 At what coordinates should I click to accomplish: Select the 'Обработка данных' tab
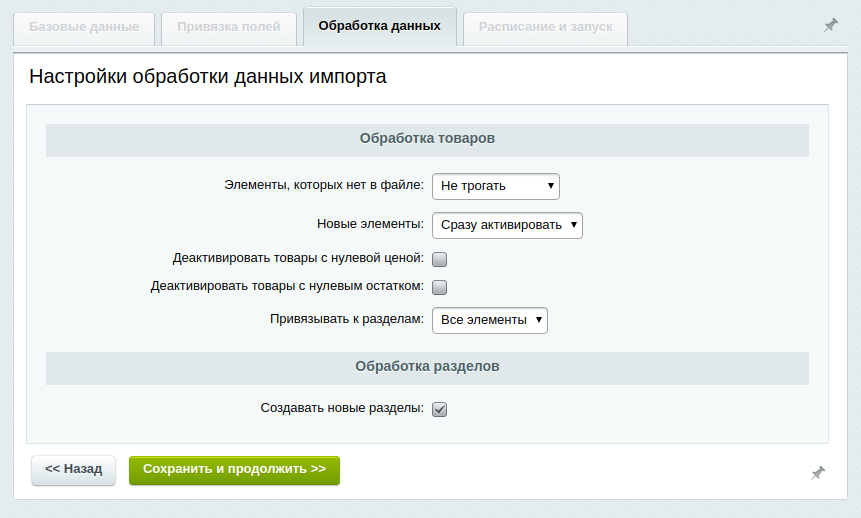click(379, 26)
